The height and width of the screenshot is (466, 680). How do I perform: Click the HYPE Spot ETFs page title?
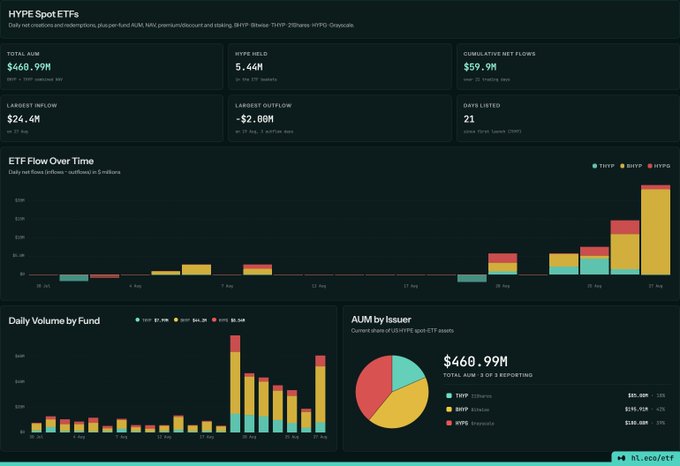43,14
